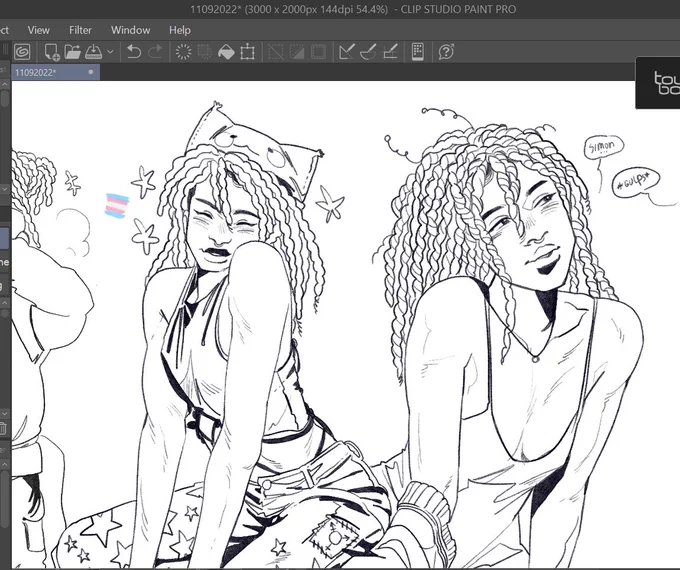
Task: Toggle Snap to Grid
Action: pos(390,52)
